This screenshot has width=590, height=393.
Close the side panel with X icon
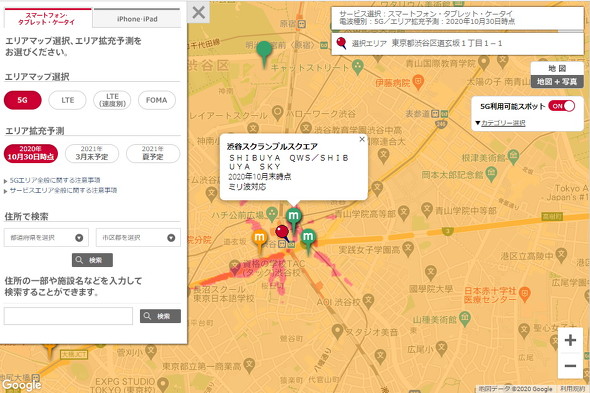point(198,12)
